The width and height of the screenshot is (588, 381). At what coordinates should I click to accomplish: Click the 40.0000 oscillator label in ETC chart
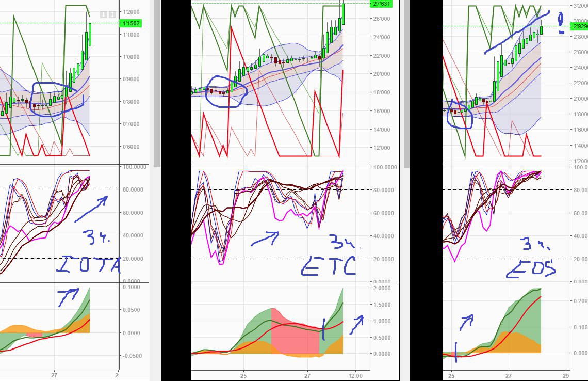tap(384, 236)
